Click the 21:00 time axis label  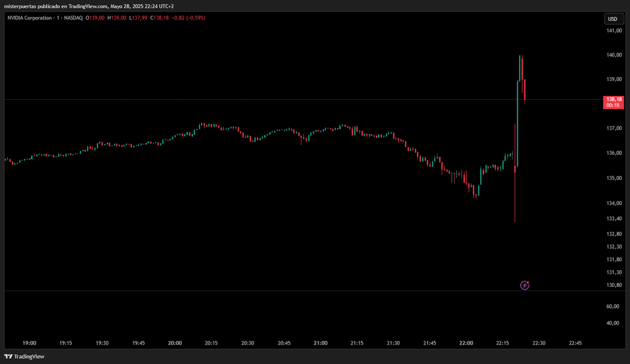(x=320, y=343)
